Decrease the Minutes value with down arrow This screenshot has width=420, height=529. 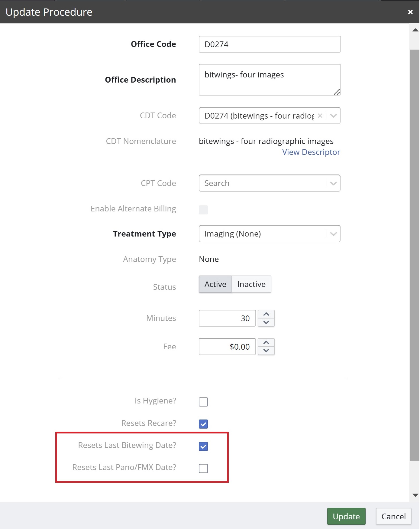tap(266, 322)
